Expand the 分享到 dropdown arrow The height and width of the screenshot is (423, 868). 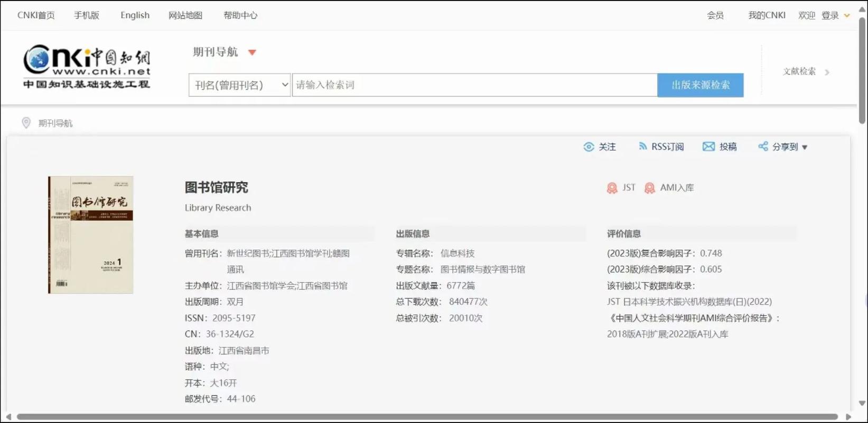805,148
